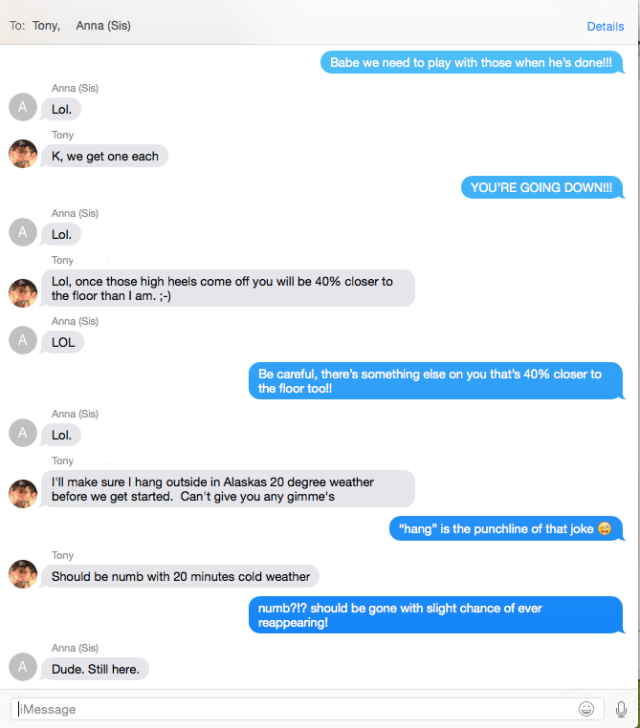Open conversation Details
Screen dimensions: 640x728
click(x=605, y=26)
